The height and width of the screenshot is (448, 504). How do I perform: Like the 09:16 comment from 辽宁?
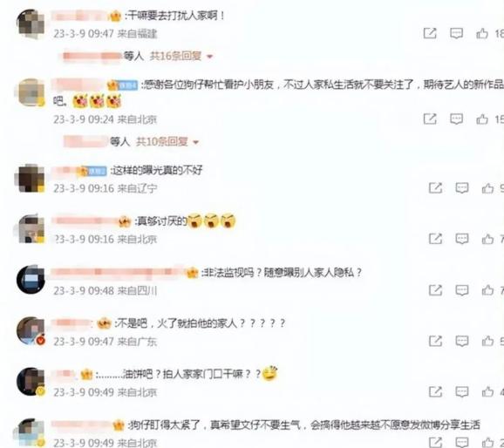(487, 188)
